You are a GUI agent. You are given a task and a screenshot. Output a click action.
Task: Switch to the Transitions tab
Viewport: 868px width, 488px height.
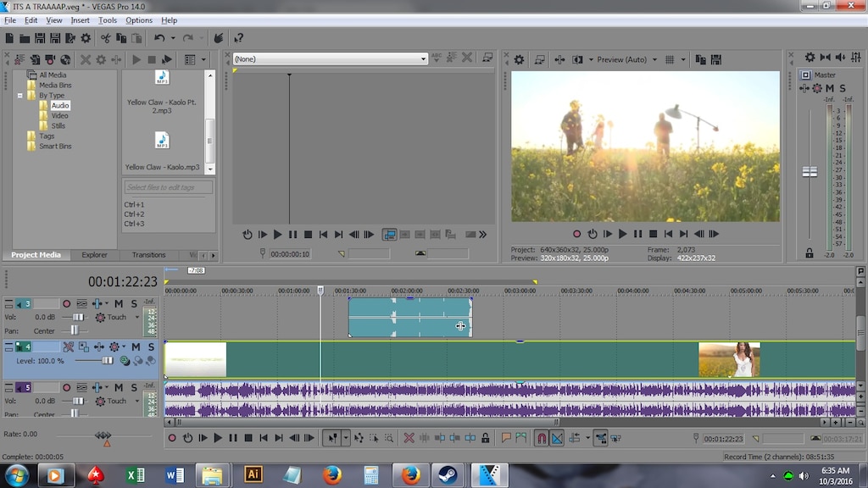tap(148, 255)
